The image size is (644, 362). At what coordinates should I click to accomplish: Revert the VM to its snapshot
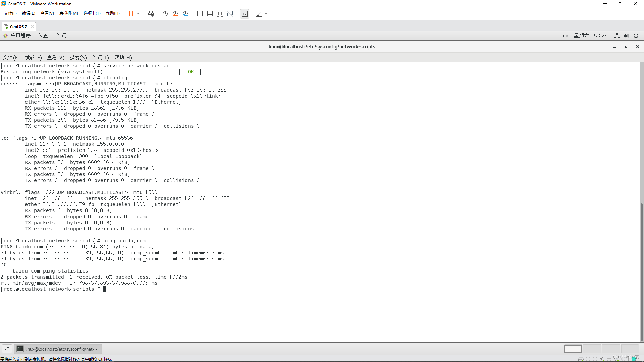pos(175,14)
